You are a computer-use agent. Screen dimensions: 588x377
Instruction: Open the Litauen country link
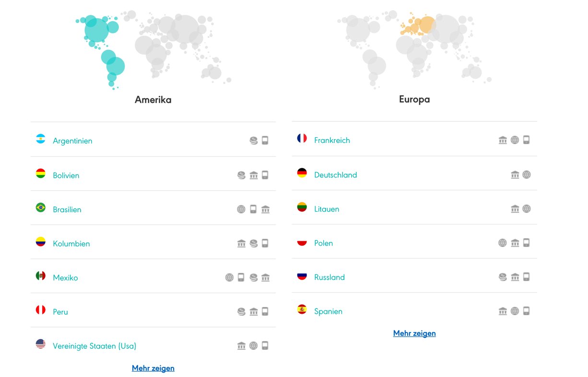[x=327, y=209]
